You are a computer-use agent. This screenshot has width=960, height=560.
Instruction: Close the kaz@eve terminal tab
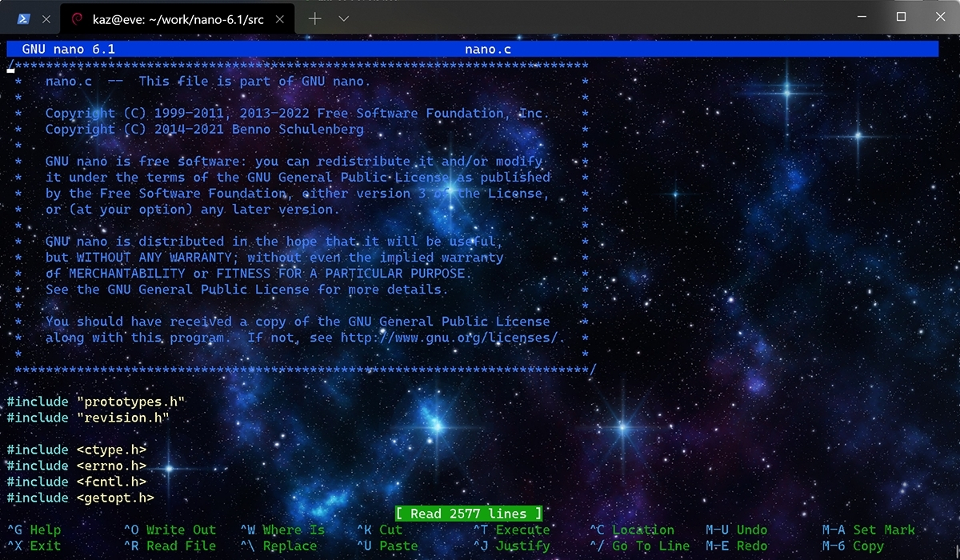point(278,18)
